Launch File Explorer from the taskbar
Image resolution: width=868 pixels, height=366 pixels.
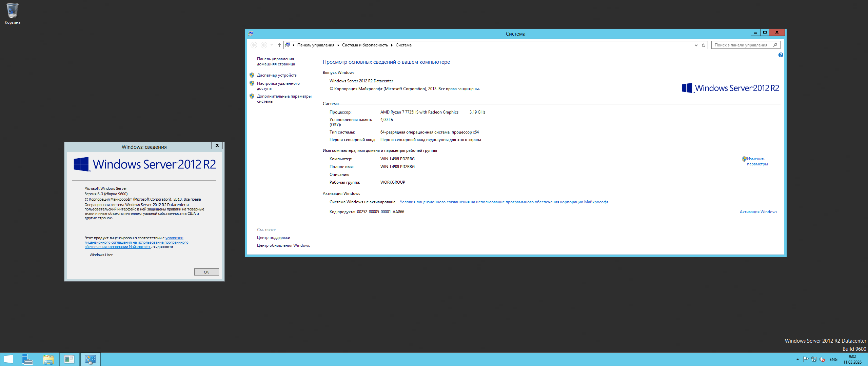coord(48,359)
